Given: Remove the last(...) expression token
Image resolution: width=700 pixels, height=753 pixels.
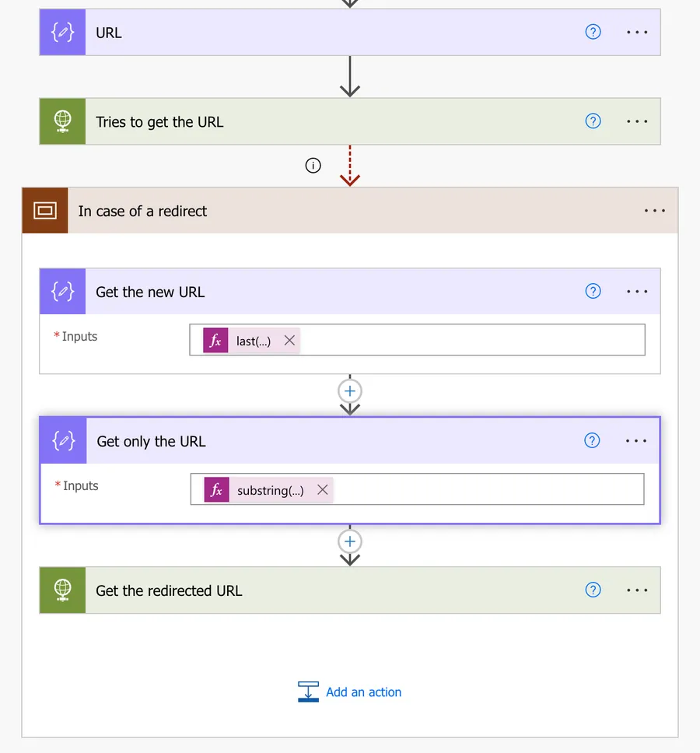Looking at the screenshot, I should pos(289,341).
